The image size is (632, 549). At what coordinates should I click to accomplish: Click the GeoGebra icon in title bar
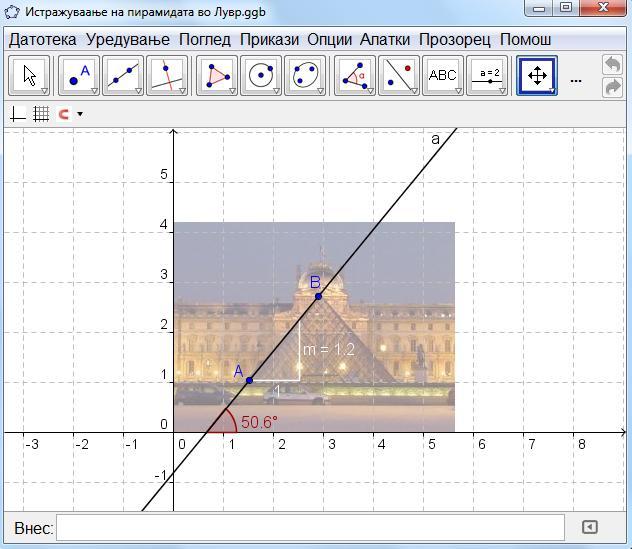[11, 12]
